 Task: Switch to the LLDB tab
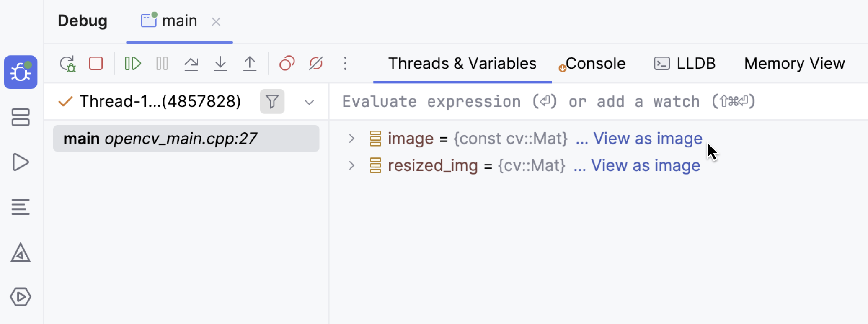click(685, 64)
